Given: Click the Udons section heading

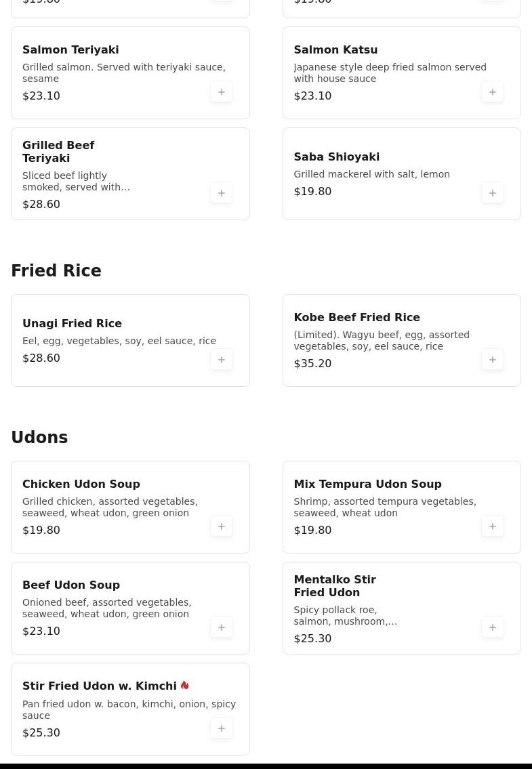Looking at the screenshot, I should (39, 438).
